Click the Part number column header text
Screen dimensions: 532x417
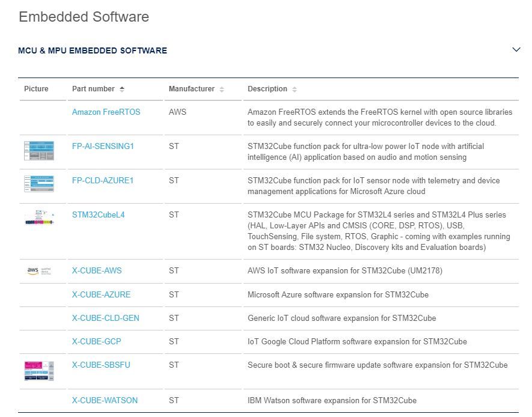tap(93, 89)
